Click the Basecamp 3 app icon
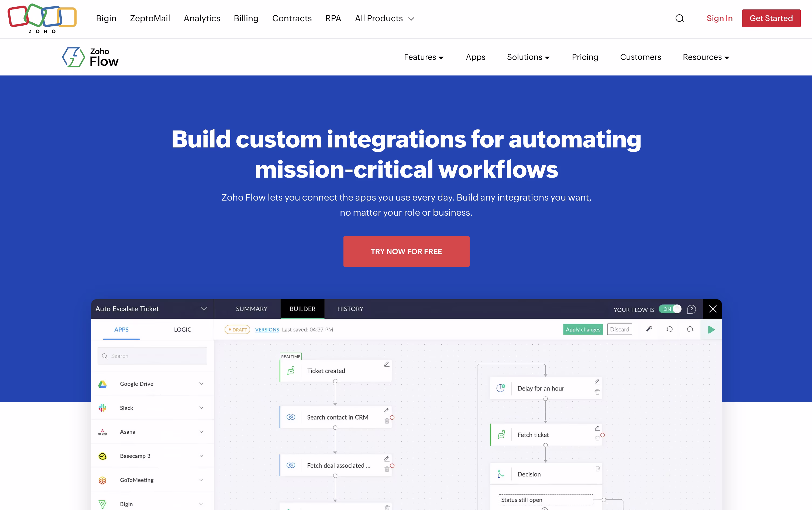The height and width of the screenshot is (510, 812). tap(102, 456)
